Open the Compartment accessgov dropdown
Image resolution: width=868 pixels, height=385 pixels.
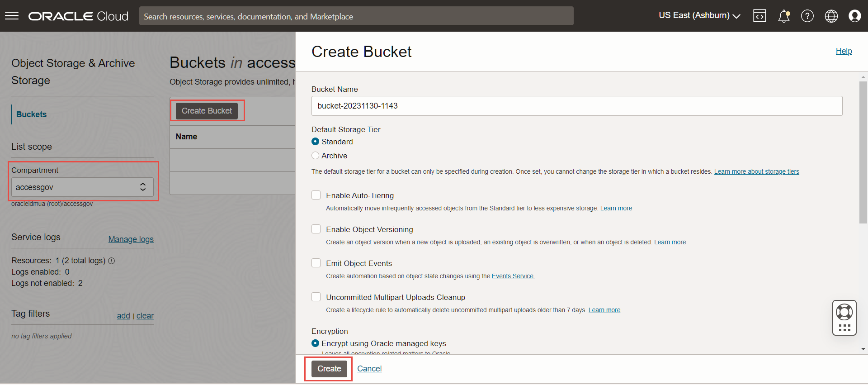coord(82,187)
